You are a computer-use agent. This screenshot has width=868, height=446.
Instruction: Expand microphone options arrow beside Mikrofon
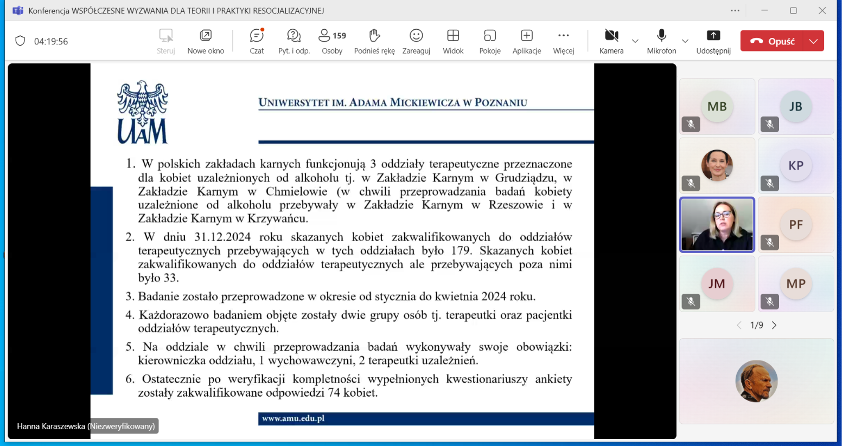click(685, 41)
